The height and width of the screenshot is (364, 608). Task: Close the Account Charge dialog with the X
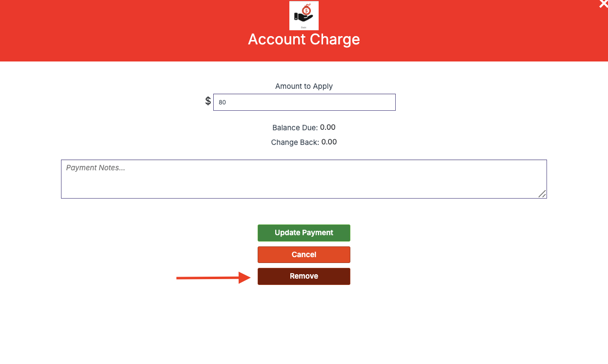pyautogui.click(x=603, y=4)
